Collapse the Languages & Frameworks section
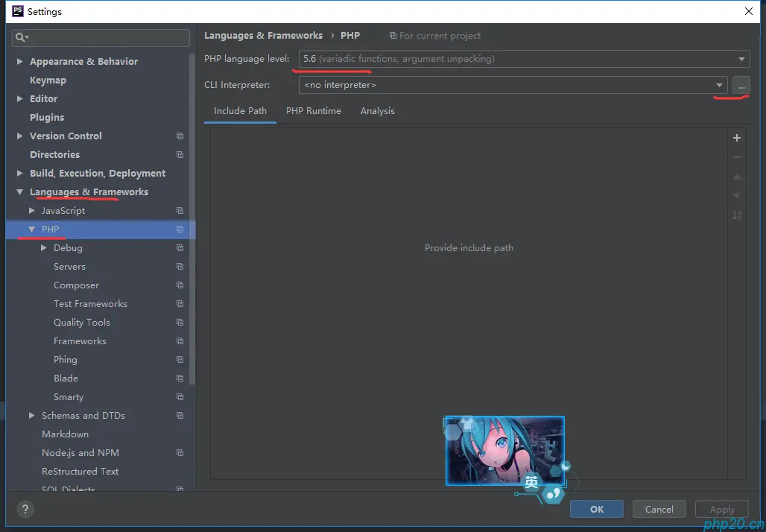766x532 pixels. [20, 192]
